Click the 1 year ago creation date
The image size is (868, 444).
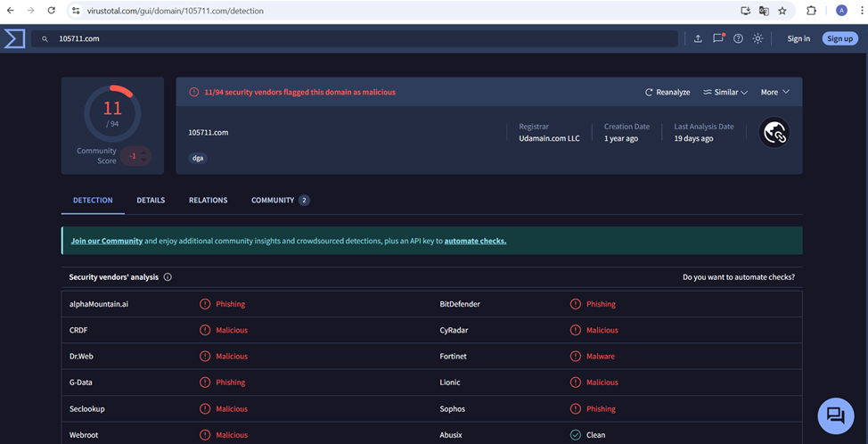pyautogui.click(x=621, y=138)
